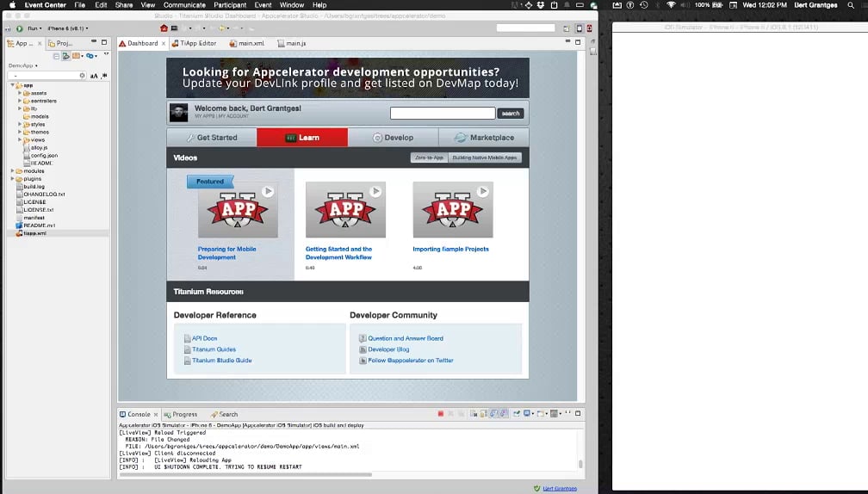Open the Titanium Guides link
The width and height of the screenshot is (868, 494).
214,349
